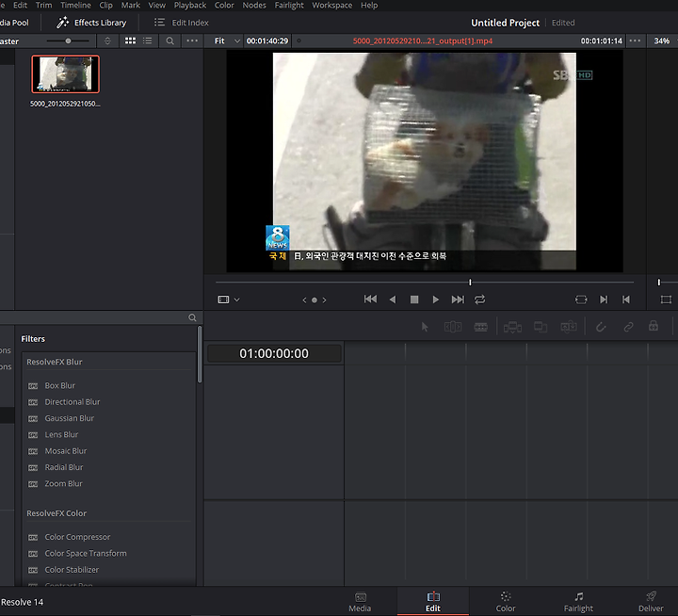Viewport: 678px width, 616px height.
Task: Click the timeline timecode 01:00:00:00
Action: point(274,353)
